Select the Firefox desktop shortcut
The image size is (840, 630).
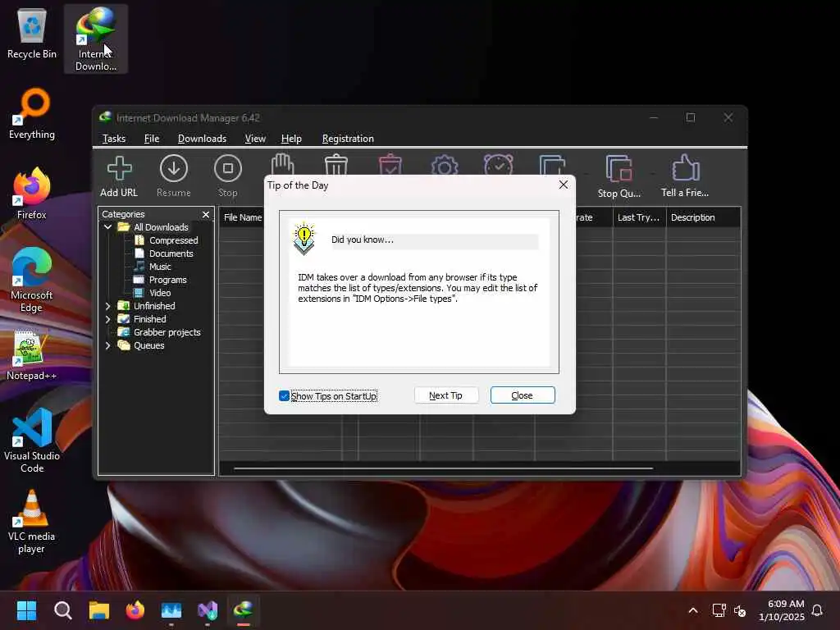tap(32, 194)
